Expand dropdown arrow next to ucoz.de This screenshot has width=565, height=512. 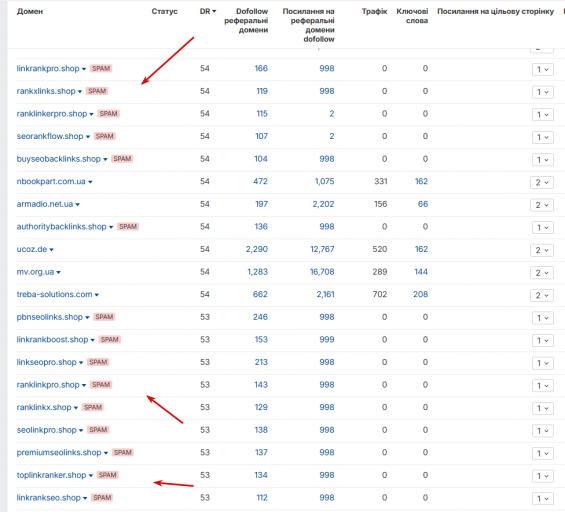(52, 250)
